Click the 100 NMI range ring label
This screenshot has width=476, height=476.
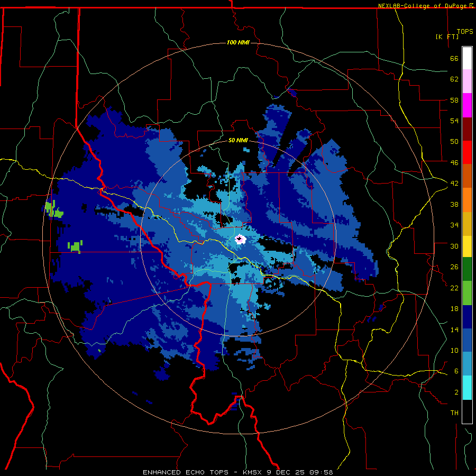coord(239,42)
